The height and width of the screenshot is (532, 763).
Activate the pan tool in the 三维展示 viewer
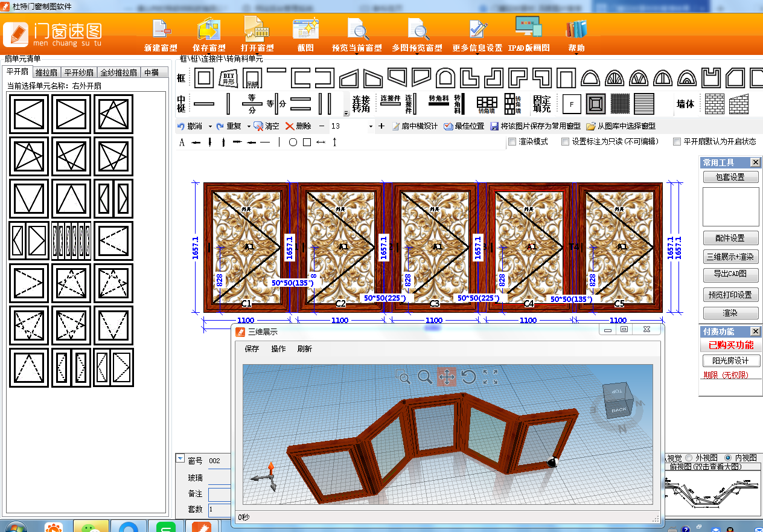447,377
